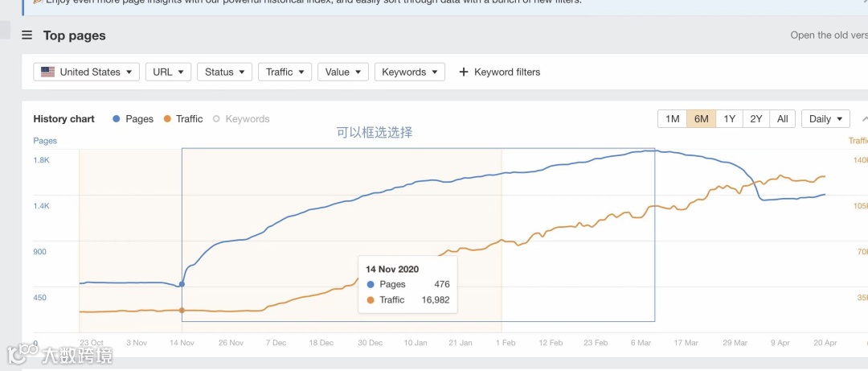868x371 pixels.
Task: Click the plus icon for Keyword filters
Action: click(x=463, y=72)
